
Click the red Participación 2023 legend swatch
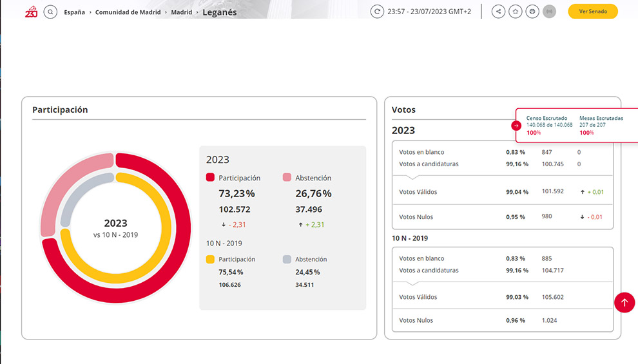[x=210, y=178]
